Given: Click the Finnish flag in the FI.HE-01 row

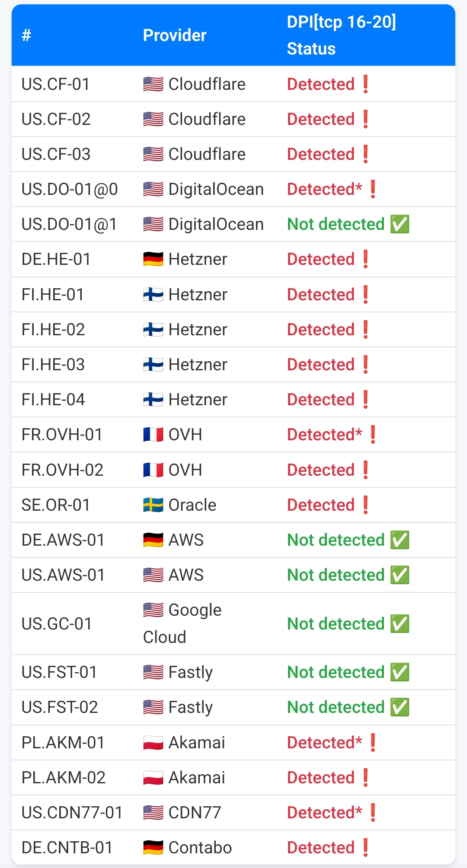Looking at the screenshot, I should (x=153, y=295).
